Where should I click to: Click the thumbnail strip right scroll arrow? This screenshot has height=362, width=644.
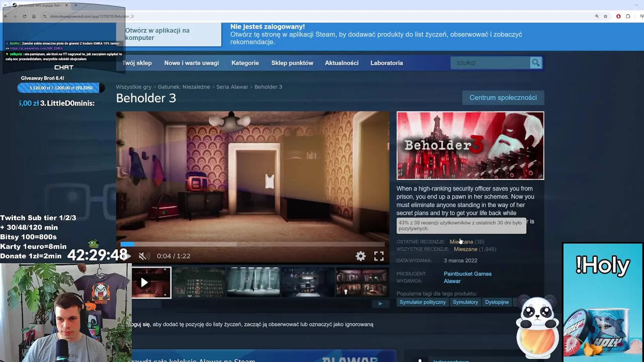380,303
